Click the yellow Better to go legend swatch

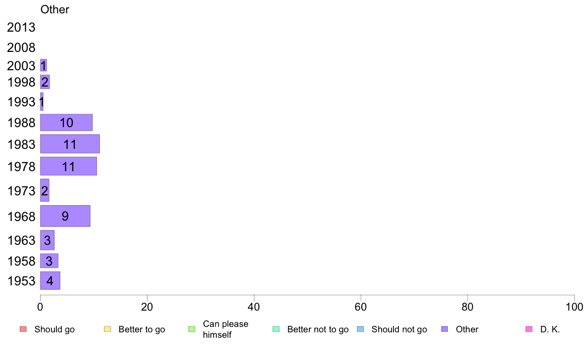tap(107, 329)
